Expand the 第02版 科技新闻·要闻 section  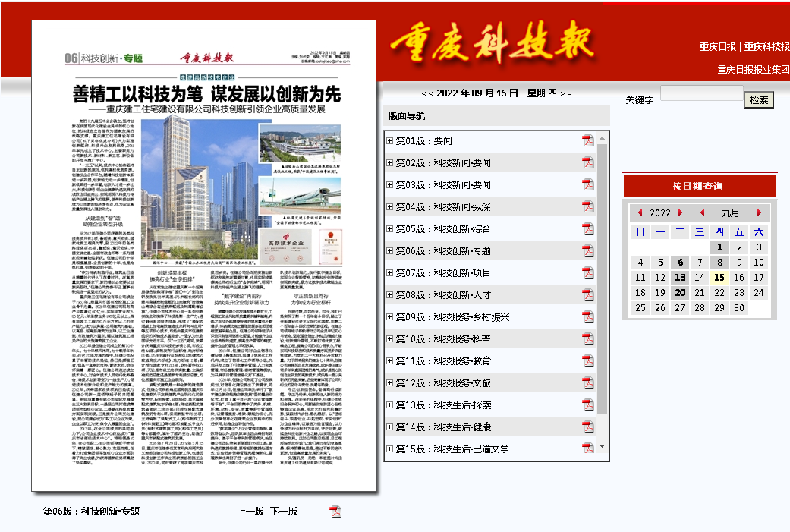tap(389, 162)
